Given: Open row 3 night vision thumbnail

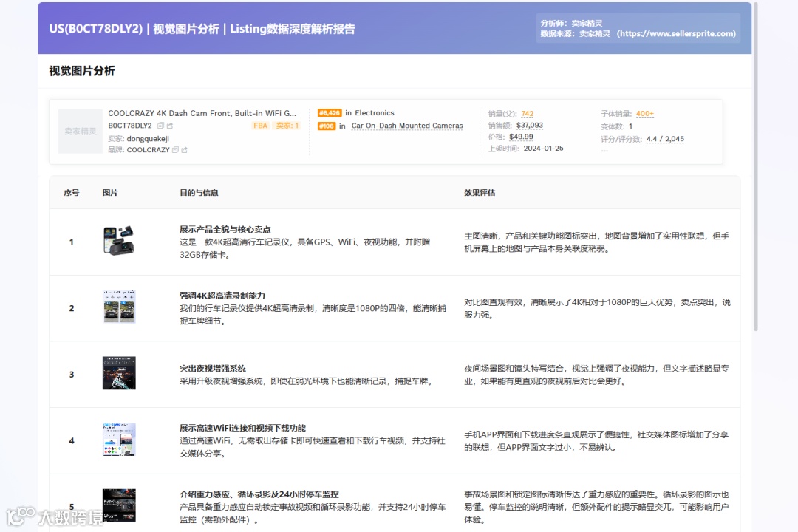Looking at the screenshot, I should (x=119, y=373).
